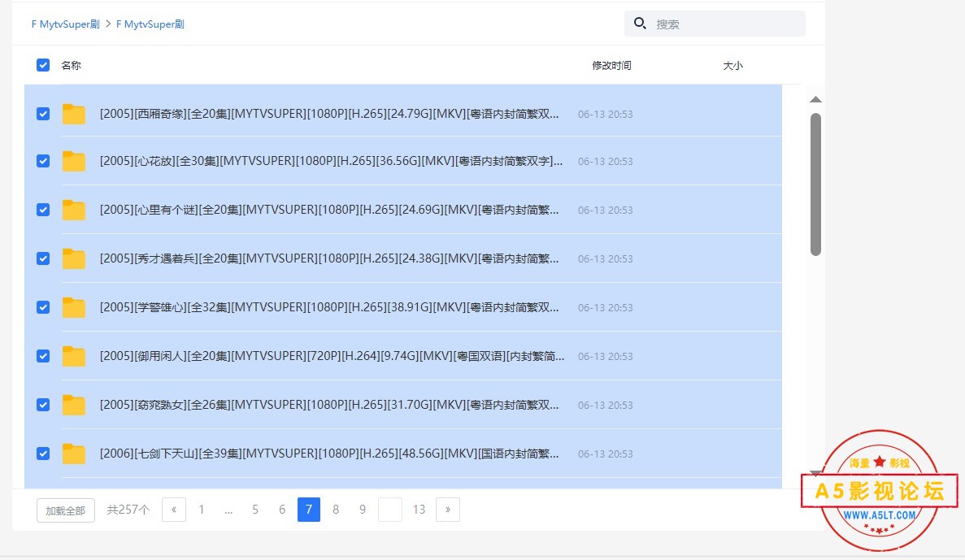Uncheck the 窈窕熟女 row checkbox
Image resolution: width=965 pixels, height=560 pixels.
(x=43, y=404)
